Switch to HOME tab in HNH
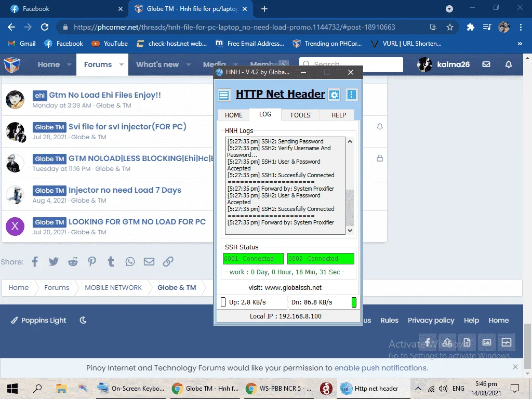Image resolution: width=532 pixels, height=399 pixels. (234, 115)
